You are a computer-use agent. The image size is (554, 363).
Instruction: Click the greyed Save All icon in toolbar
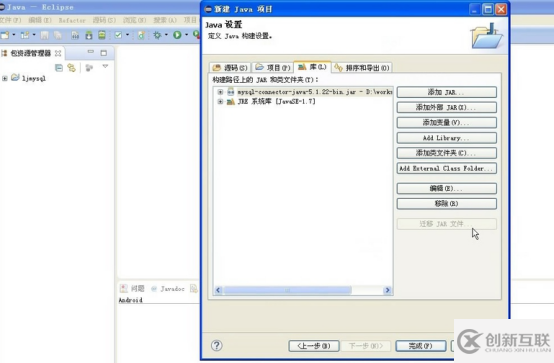pyautogui.click(x=58, y=35)
